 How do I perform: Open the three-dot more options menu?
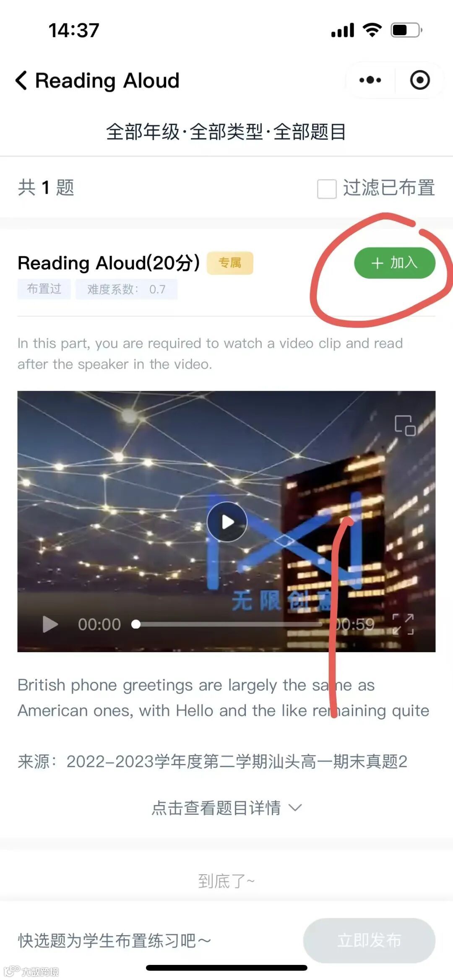[x=370, y=80]
